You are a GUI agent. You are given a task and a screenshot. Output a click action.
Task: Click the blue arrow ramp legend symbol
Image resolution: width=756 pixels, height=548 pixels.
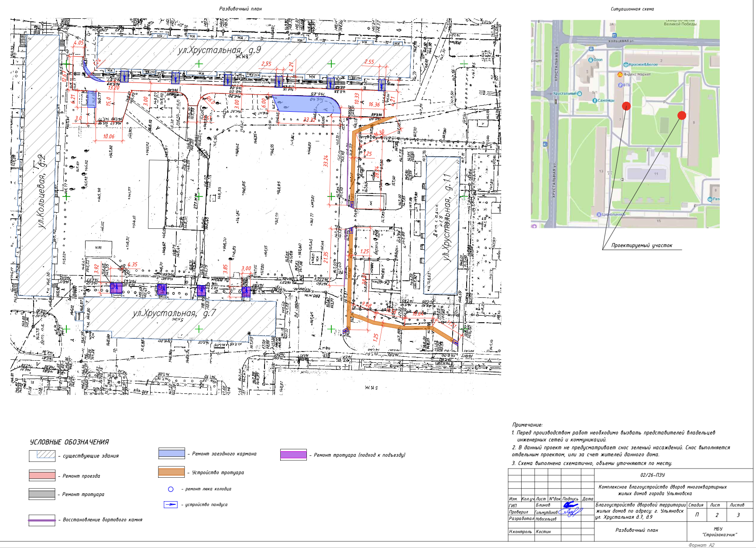tap(171, 504)
